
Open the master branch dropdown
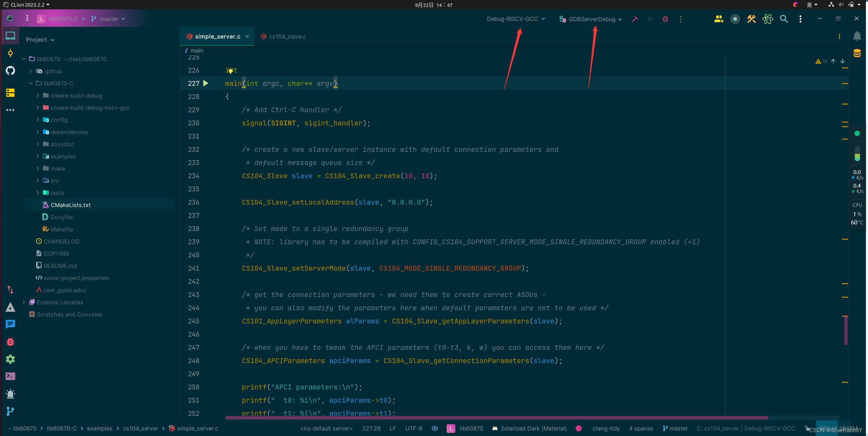pyautogui.click(x=108, y=19)
